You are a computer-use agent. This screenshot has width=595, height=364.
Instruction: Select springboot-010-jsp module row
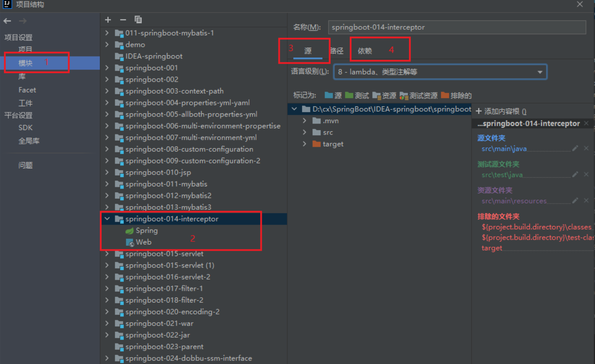[194, 172]
